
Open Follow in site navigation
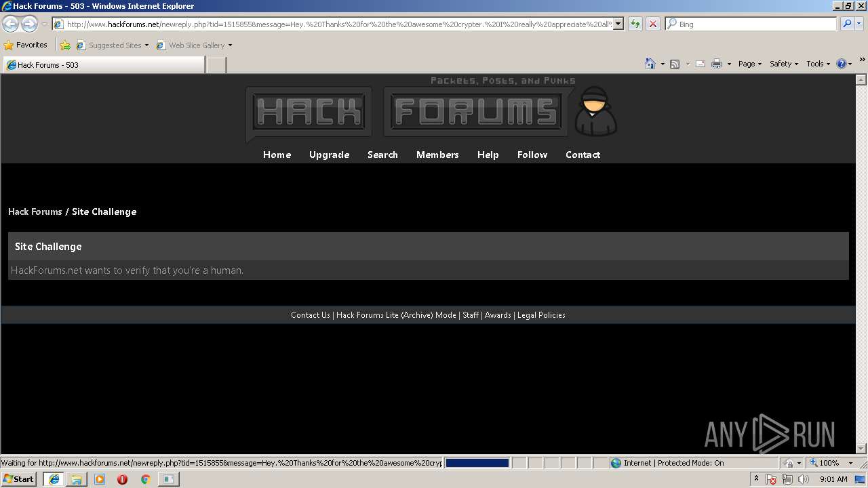(x=532, y=155)
